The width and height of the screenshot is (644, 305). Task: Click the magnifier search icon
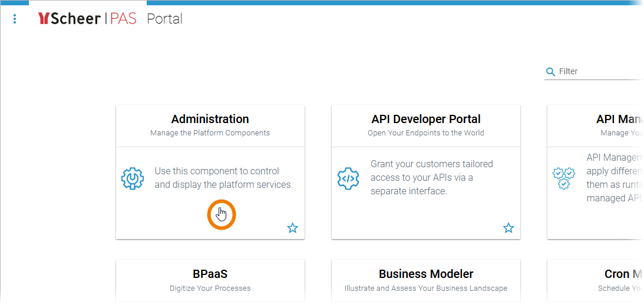click(x=551, y=72)
